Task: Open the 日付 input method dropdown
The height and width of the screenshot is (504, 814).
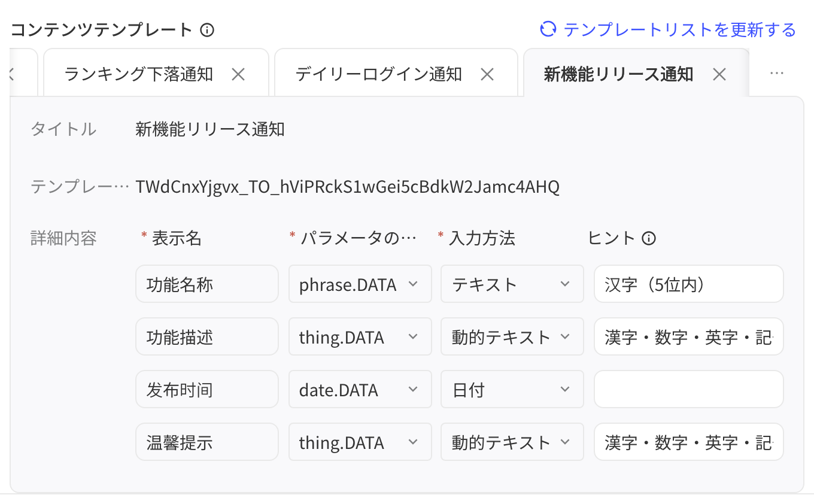Action: (512, 390)
